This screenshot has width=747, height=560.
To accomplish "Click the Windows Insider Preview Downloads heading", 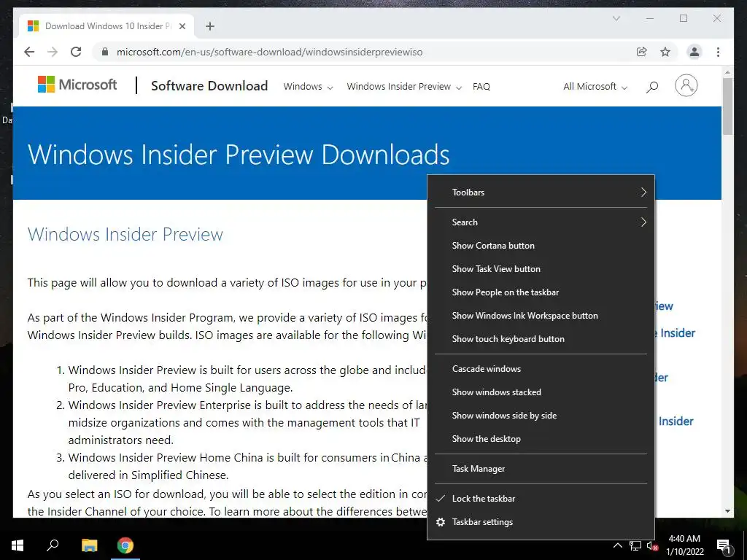I will tap(239, 155).
